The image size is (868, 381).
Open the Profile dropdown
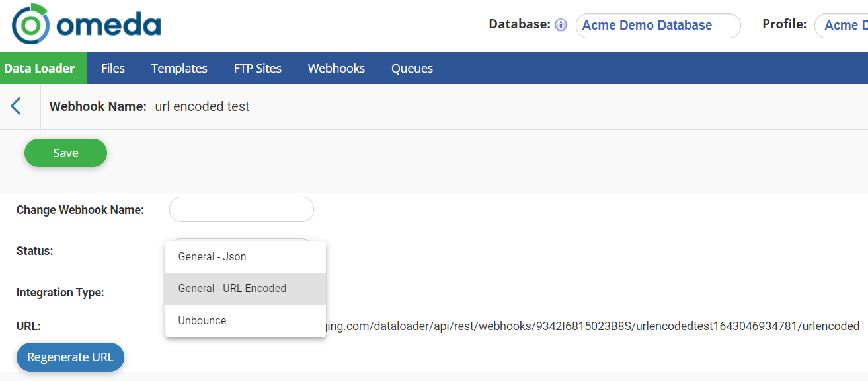(x=843, y=26)
